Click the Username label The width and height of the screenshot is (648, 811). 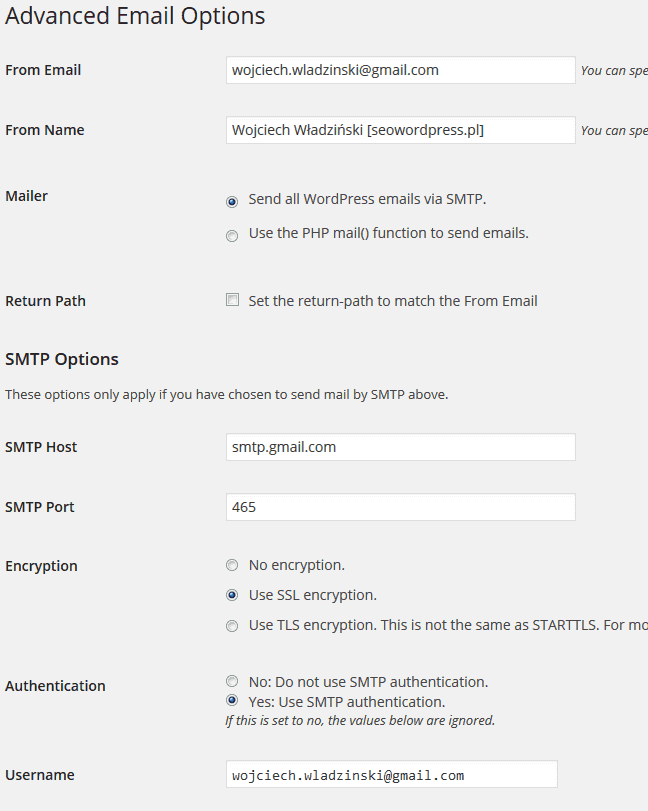pyautogui.click(x=40, y=775)
